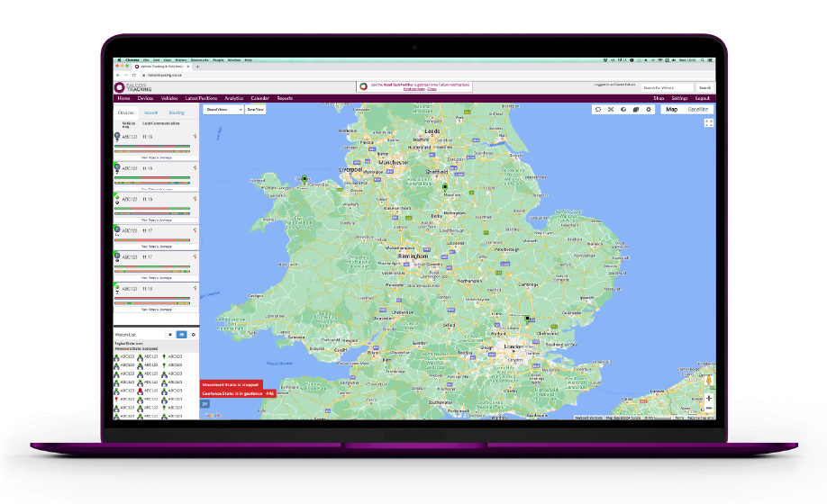
Task: Switch to the Search tab in side panel
Action: (x=150, y=112)
